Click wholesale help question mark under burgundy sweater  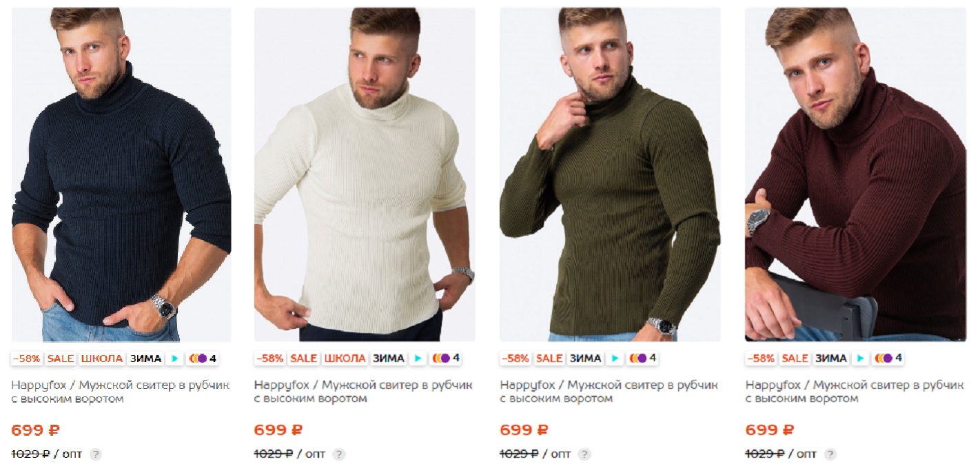pos(830,454)
